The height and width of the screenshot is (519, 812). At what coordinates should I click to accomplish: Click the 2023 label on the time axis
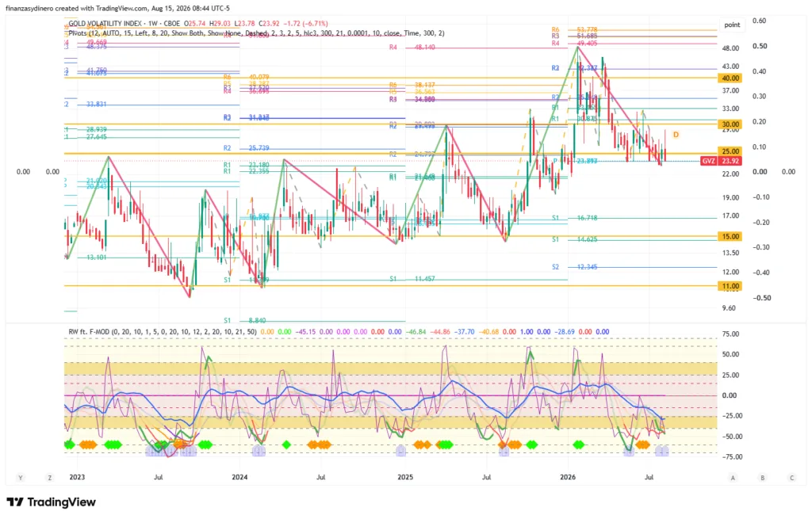point(77,477)
